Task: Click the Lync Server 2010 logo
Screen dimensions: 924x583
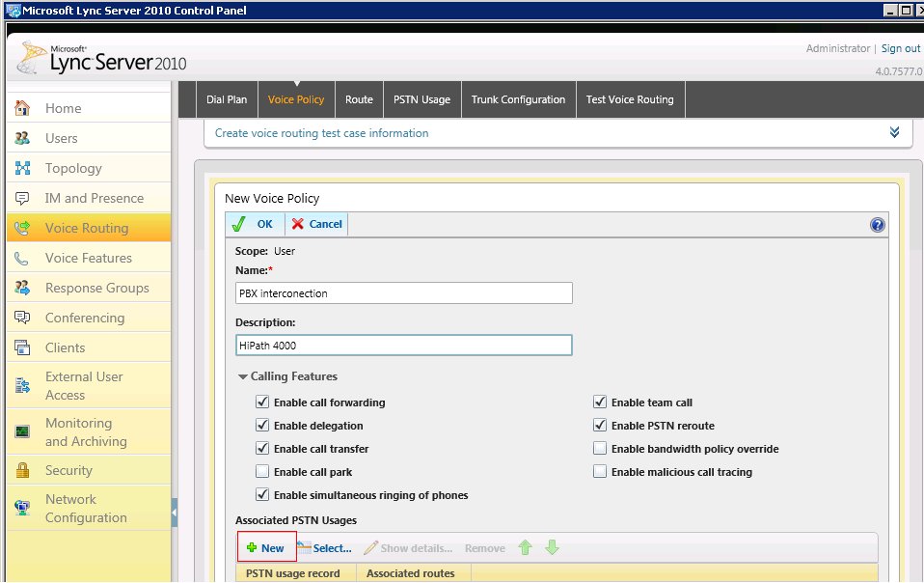Action: coord(102,59)
